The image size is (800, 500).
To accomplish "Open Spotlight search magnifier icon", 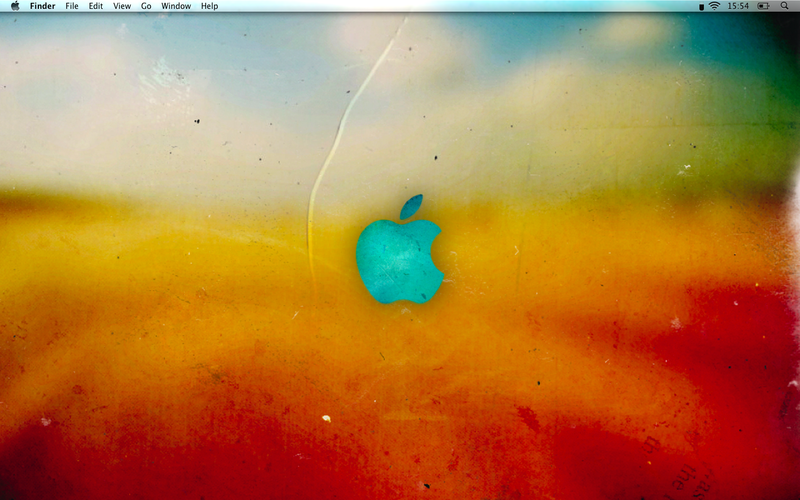I will tap(785, 6).
